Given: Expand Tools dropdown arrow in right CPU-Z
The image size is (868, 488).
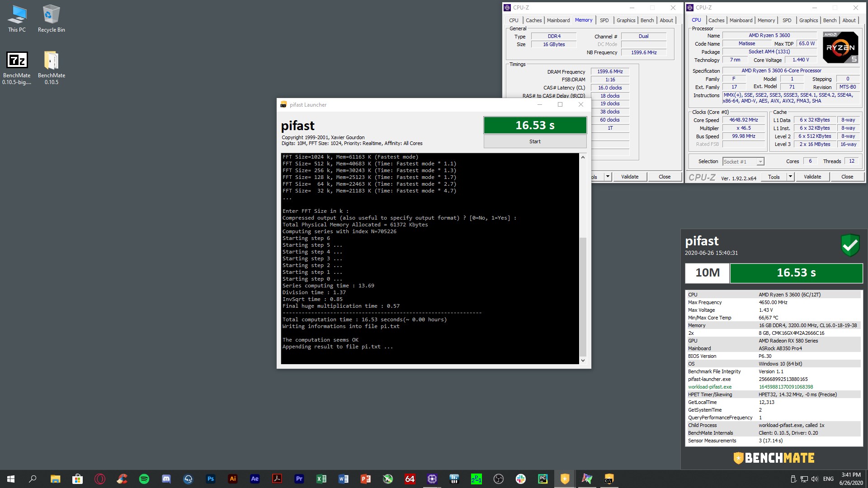Looking at the screenshot, I should pyautogui.click(x=790, y=177).
